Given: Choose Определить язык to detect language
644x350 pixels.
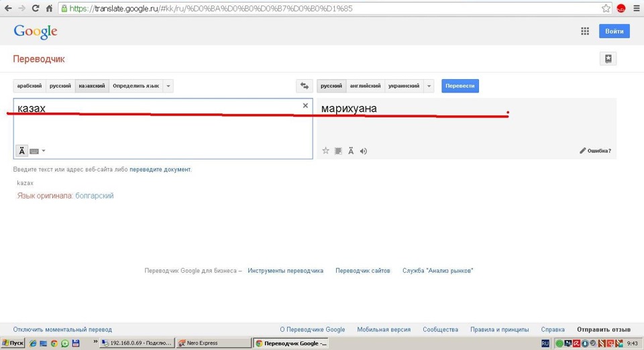Looking at the screenshot, I should tap(136, 86).
